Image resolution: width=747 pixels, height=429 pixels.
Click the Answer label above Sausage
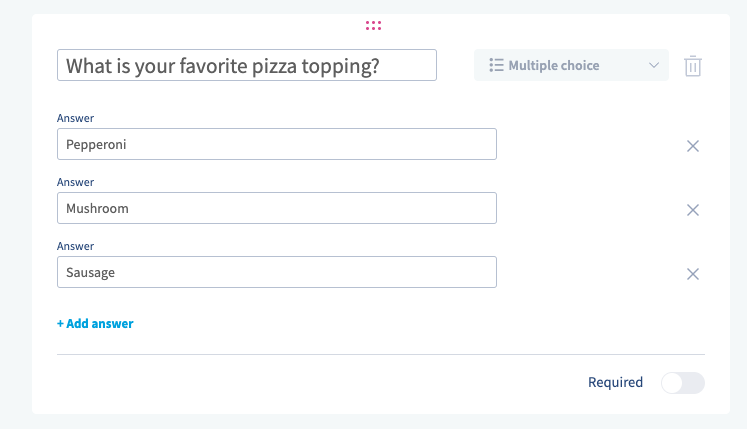point(75,246)
